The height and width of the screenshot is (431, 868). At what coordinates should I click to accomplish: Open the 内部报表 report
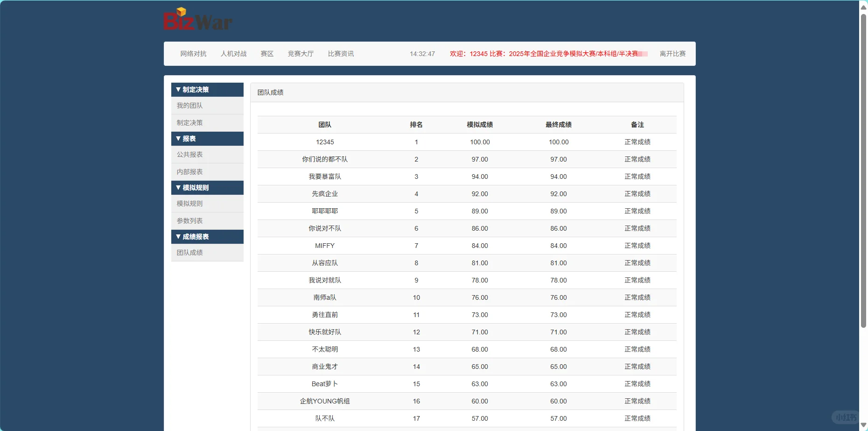189,171
